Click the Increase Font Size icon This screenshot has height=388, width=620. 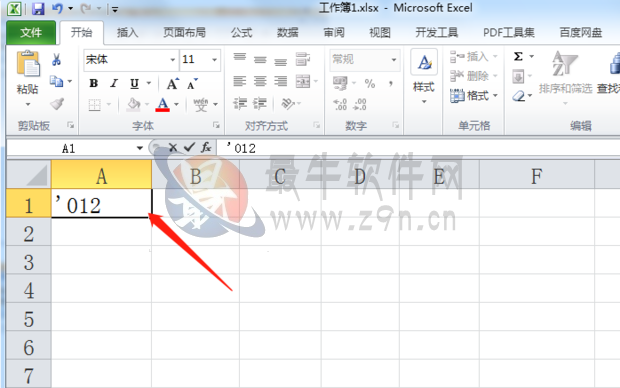[172, 83]
